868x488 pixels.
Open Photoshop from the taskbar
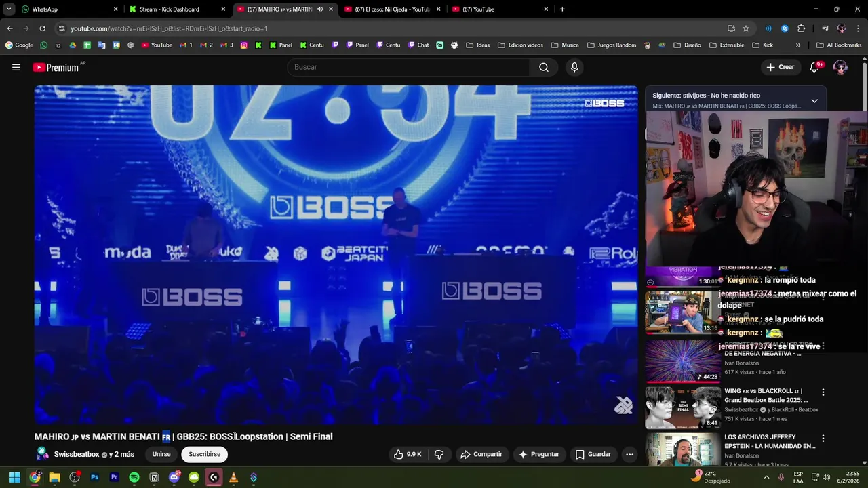coord(94,477)
